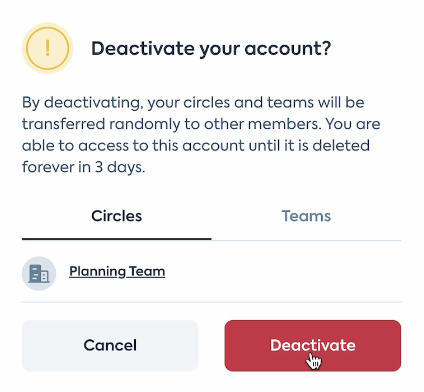The width and height of the screenshot is (424, 392).
Task: Switch to the Teams tab
Action: click(x=306, y=216)
